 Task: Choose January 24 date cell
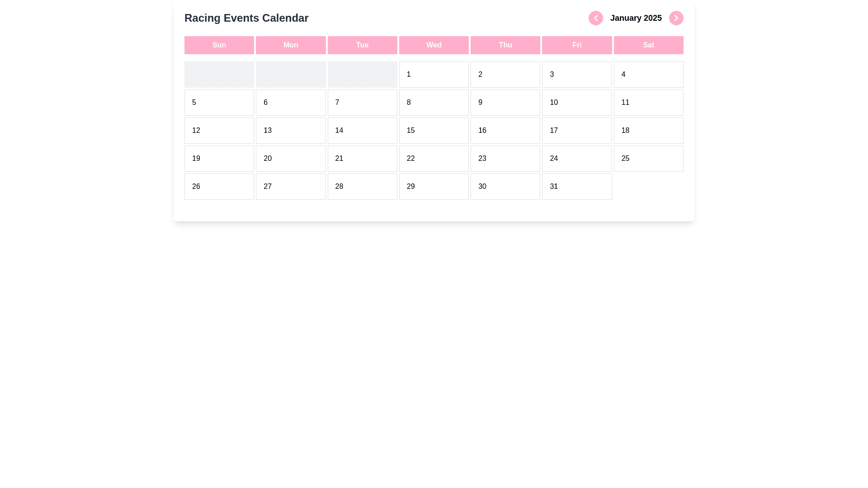click(x=576, y=159)
